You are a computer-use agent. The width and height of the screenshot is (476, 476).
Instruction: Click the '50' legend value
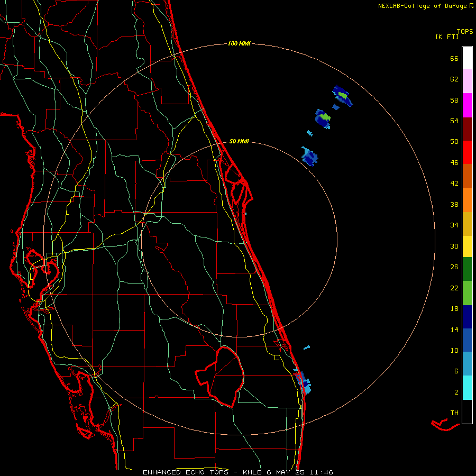click(454, 142)
